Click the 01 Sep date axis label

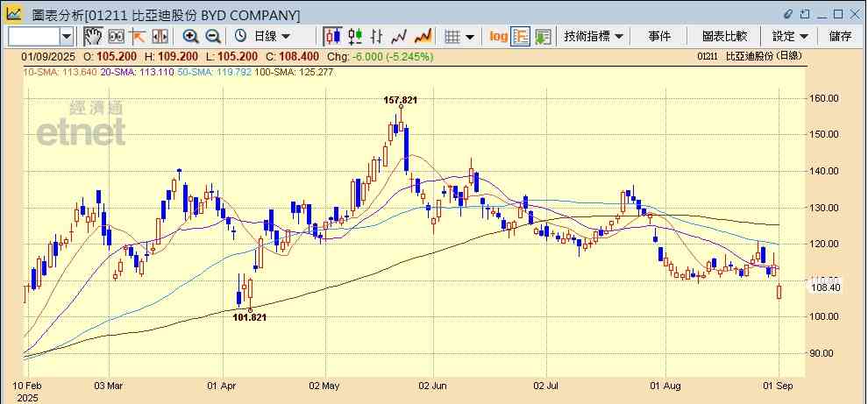(779, 386)
